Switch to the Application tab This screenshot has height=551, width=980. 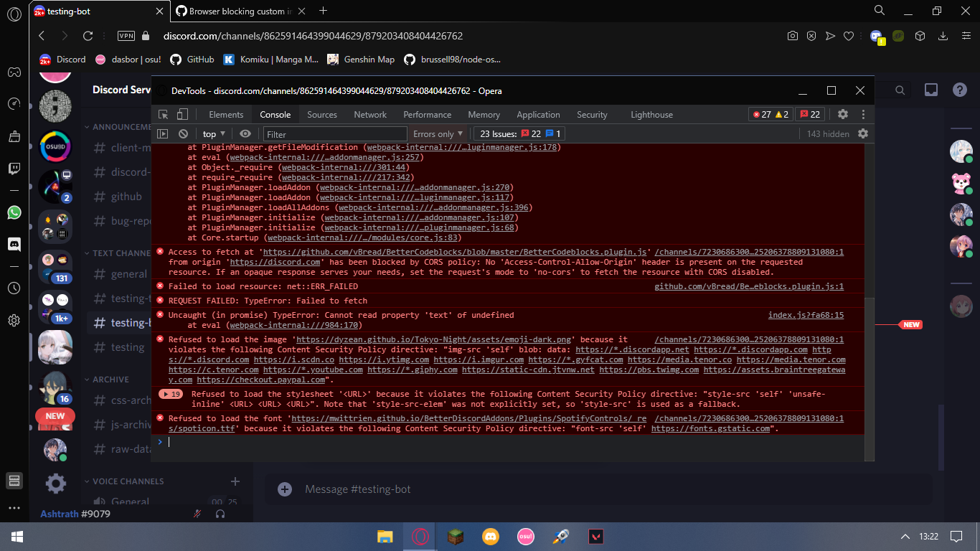[538, 115]
